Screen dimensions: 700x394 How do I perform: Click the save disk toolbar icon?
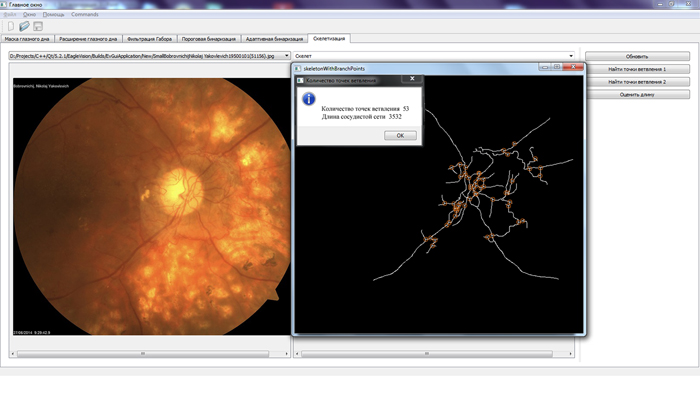[x=38, y=26]
